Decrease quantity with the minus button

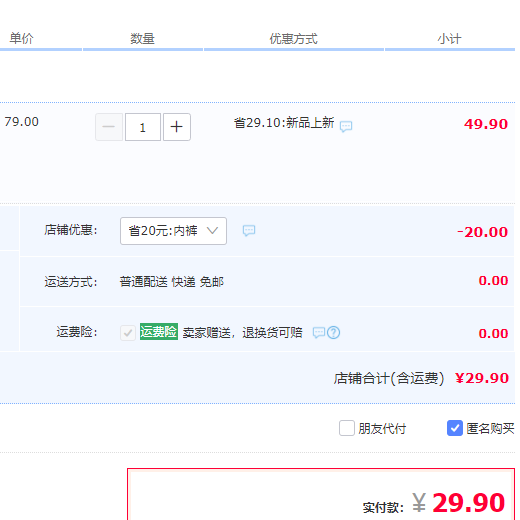point(109,127)
